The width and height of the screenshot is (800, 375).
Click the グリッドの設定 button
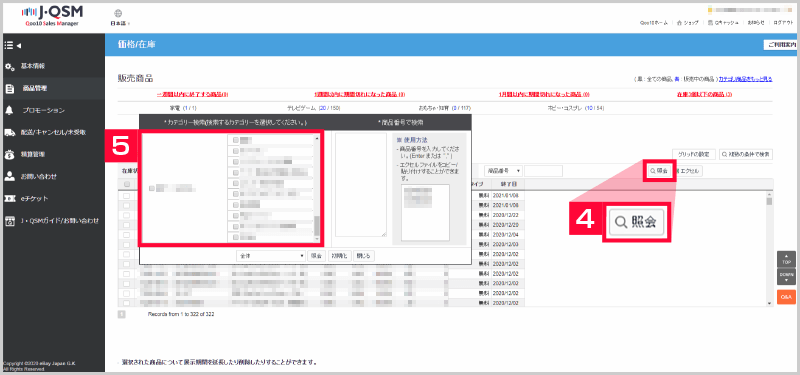[693, 154]
